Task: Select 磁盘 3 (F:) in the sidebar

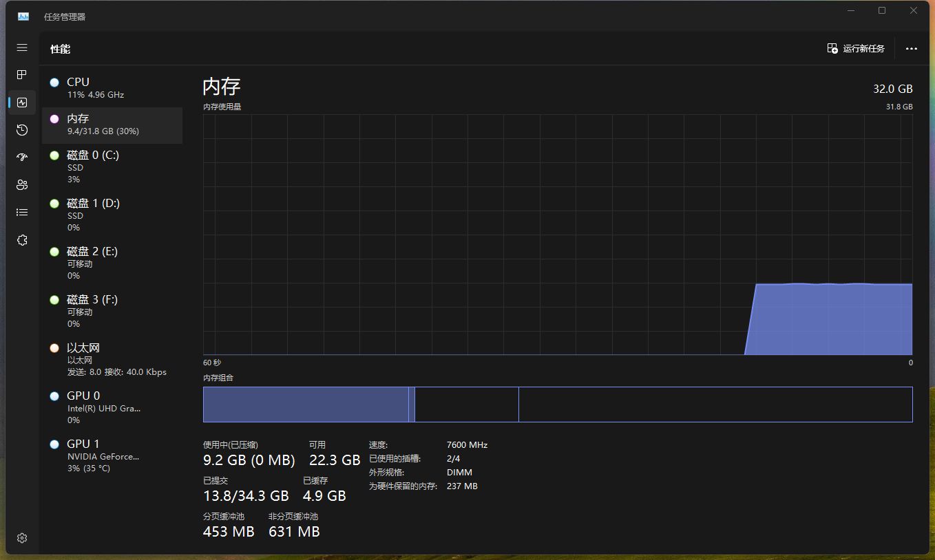Action: pos(112,312)
